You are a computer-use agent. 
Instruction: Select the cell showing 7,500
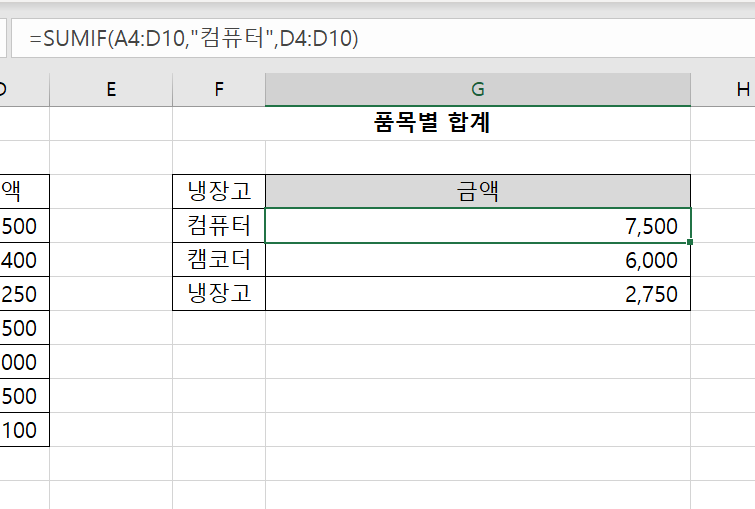(477, 226)
